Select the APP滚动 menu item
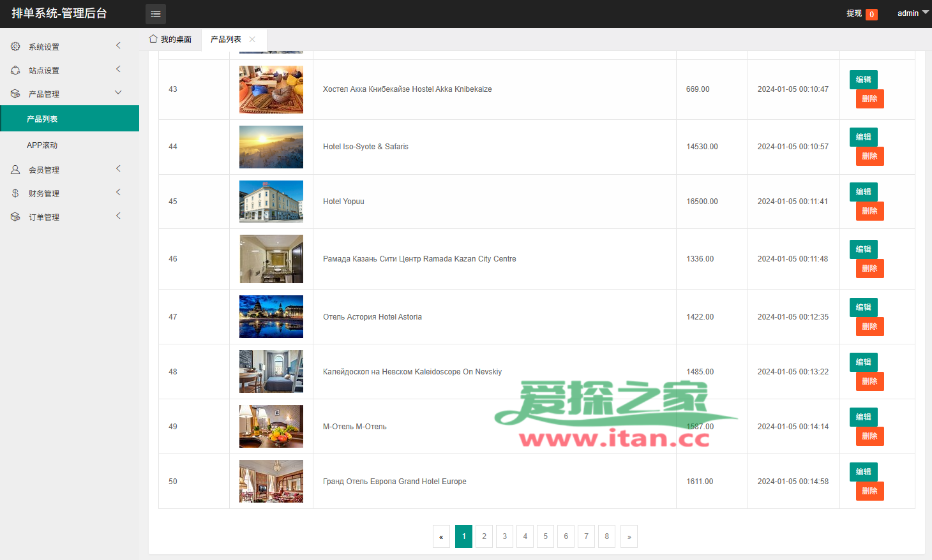This screenshot has width=932, height=560. click(x=42, y=145)
